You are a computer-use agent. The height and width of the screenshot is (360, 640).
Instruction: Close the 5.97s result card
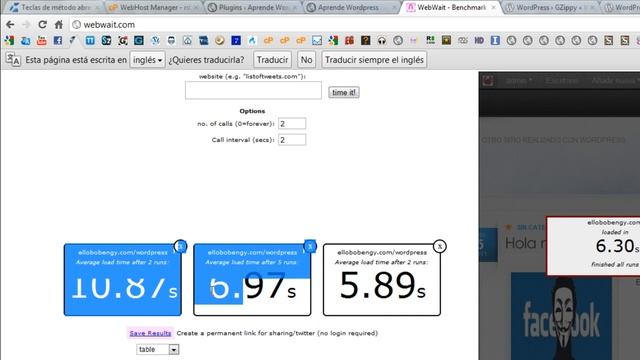click(310, 246)
